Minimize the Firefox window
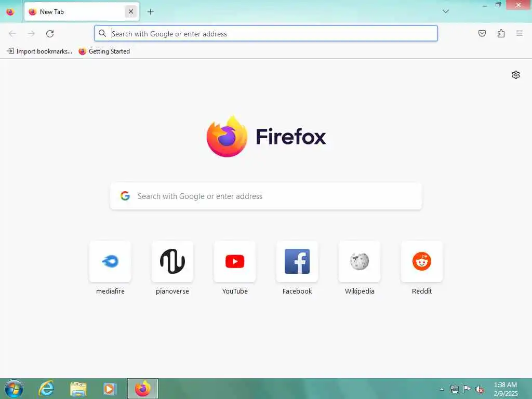The width and height of the screenshot is (532, 399). pos(485,5)
